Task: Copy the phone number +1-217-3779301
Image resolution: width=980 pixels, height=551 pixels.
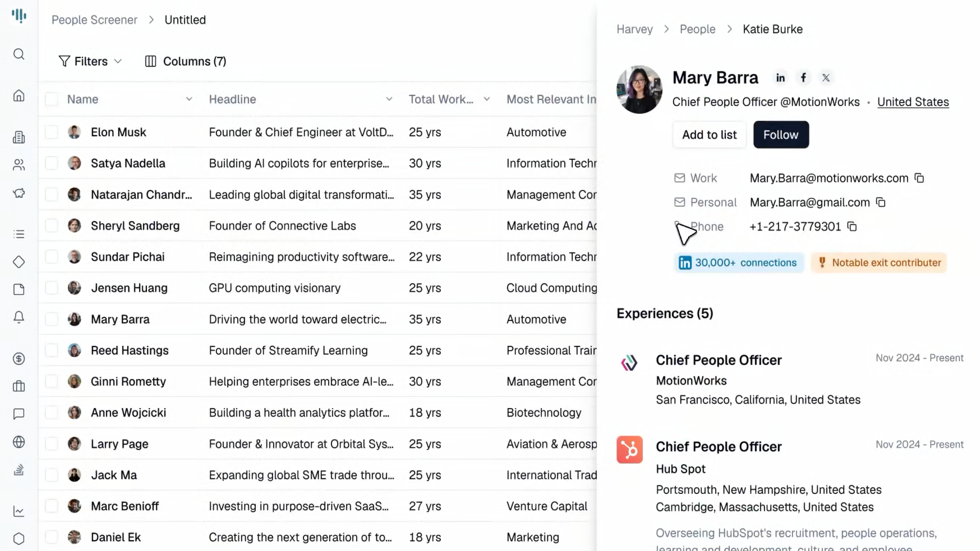Action: 852,226
